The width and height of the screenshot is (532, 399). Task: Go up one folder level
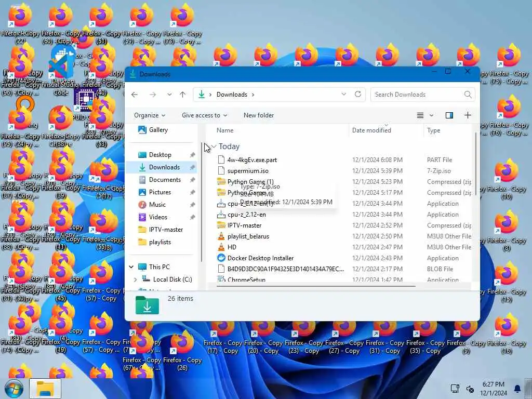(x=182, y=95)
